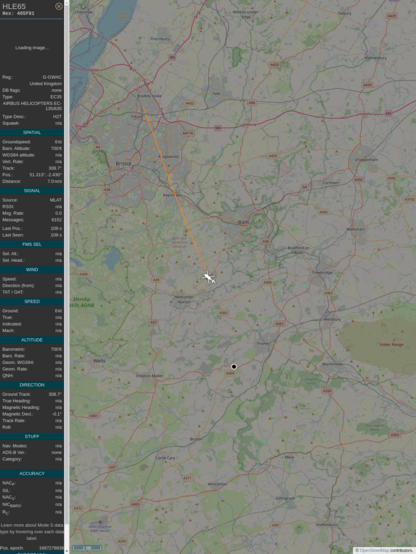Viewport: 416px width, 554px height.
Task: Click the sidebar scrollbar up arrow
Action: 67,2
